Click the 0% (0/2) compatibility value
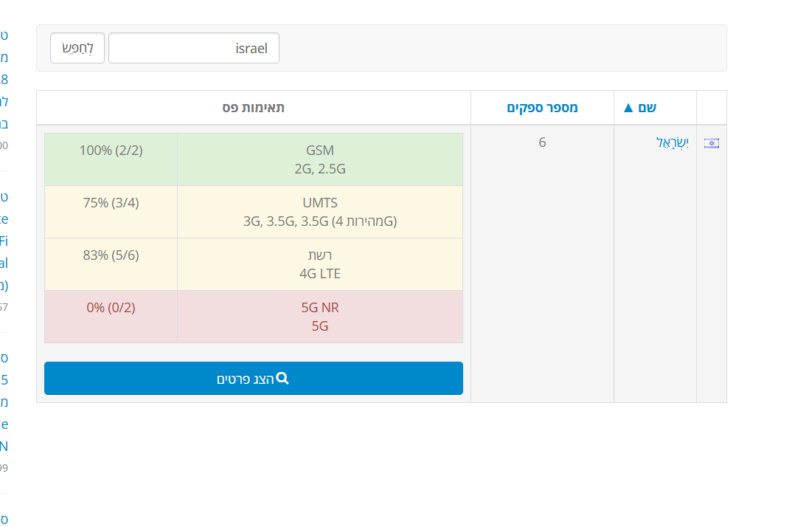The height and width of the screenshot is (527, 812). [x=111, y=307]
